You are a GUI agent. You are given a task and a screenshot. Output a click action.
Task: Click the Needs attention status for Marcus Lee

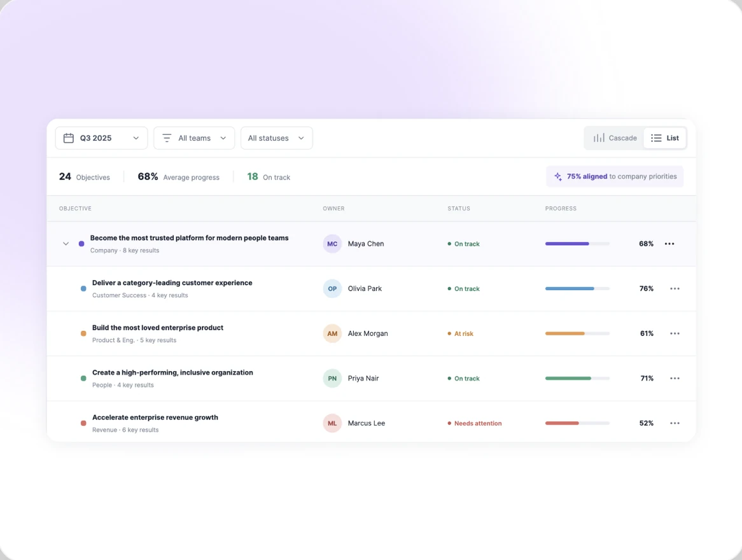click(x=475, y=424)
